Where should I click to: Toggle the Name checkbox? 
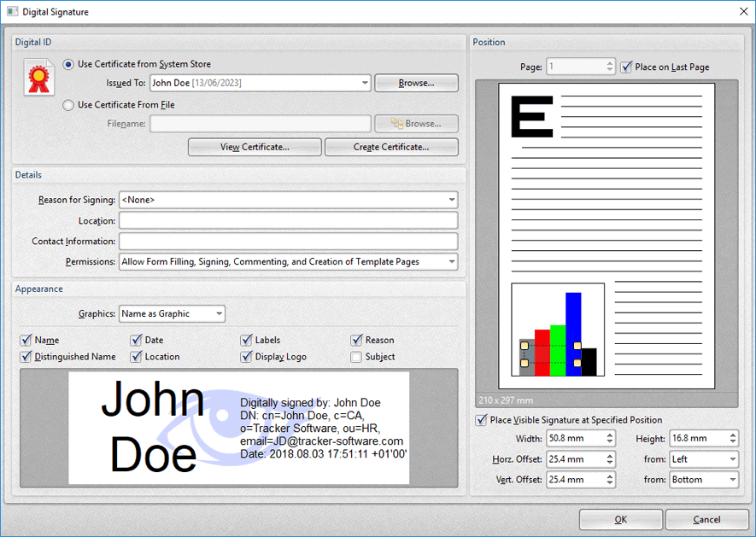pyautogui.click(x=26, y=341)
